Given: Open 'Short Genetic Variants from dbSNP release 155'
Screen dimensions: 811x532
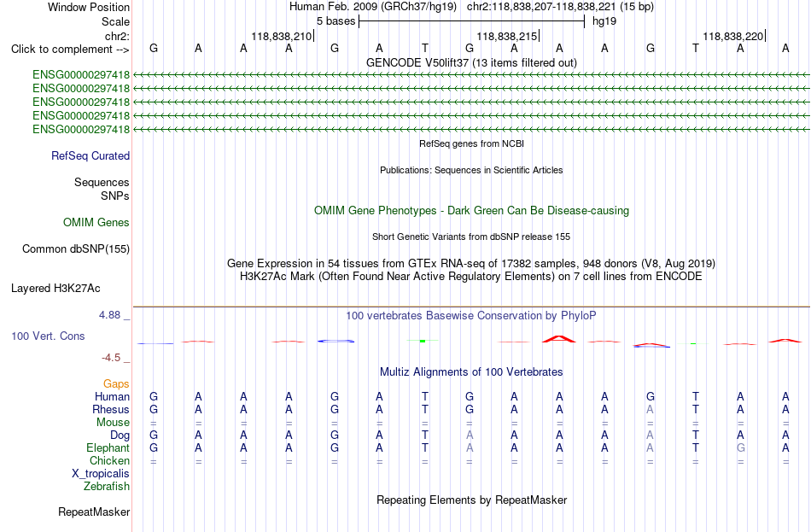Looking at the screenshot, I should coord(471,237).
